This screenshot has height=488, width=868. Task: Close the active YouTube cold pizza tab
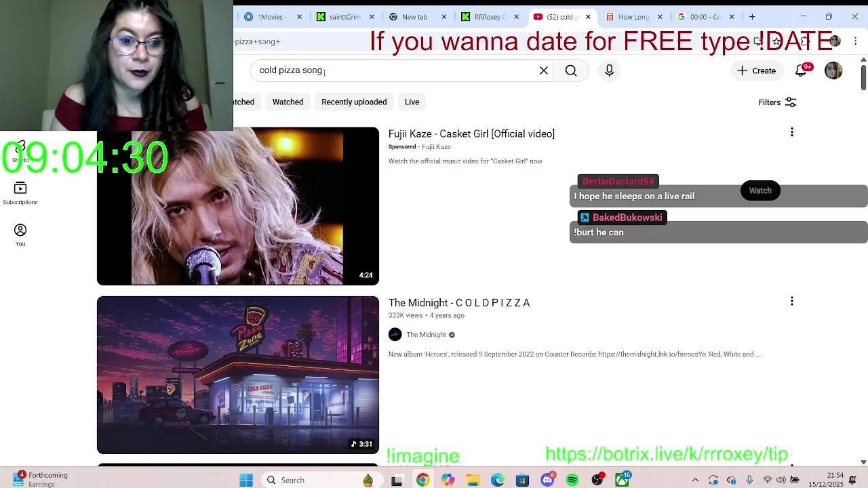click(588, 17)
